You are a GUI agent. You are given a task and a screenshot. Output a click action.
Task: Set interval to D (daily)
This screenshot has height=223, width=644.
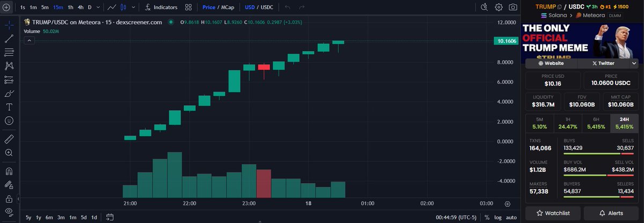(90, 8)
